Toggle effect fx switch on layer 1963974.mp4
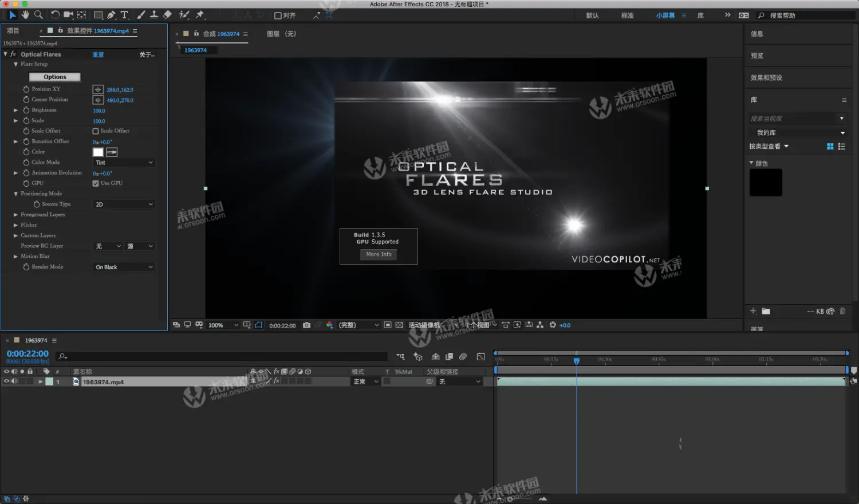Image resolution: width=859 pixels, height=504 pixels. (277, 381)
